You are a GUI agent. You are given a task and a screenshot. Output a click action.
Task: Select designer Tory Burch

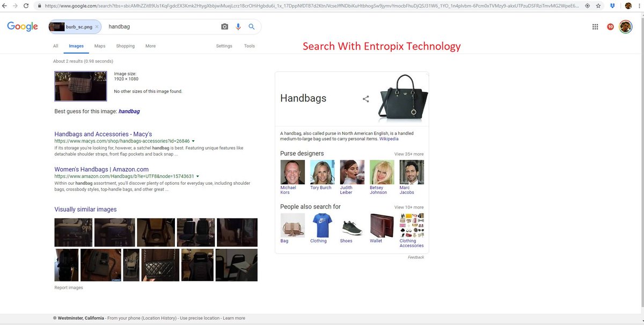pos(322,175)
